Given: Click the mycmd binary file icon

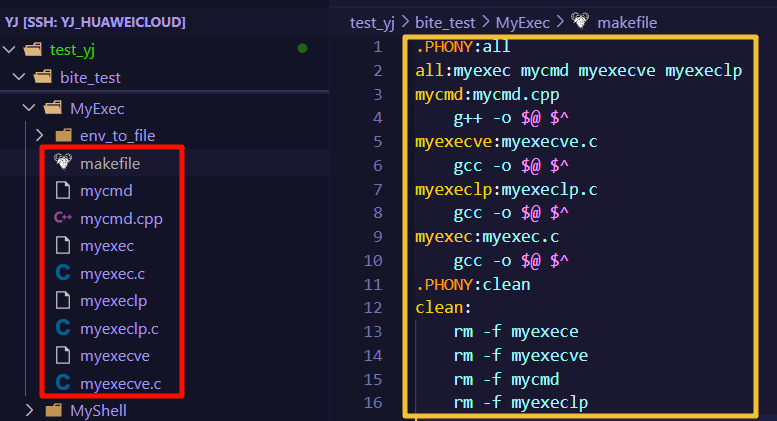Looking at the screenshot, I should pos(63,190).
